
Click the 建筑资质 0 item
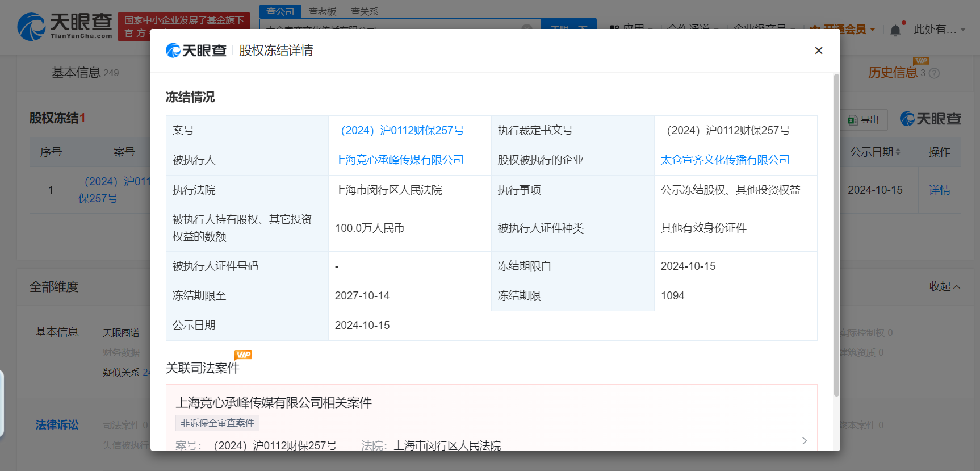click(862, 353)
